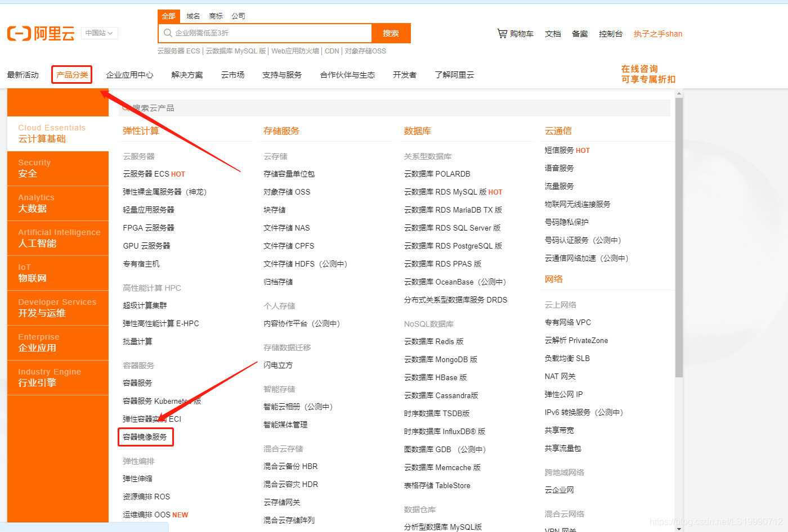Screen dimensions: 788x532
Task: Open 控制台 in top bar
Action: coord(611,34)
